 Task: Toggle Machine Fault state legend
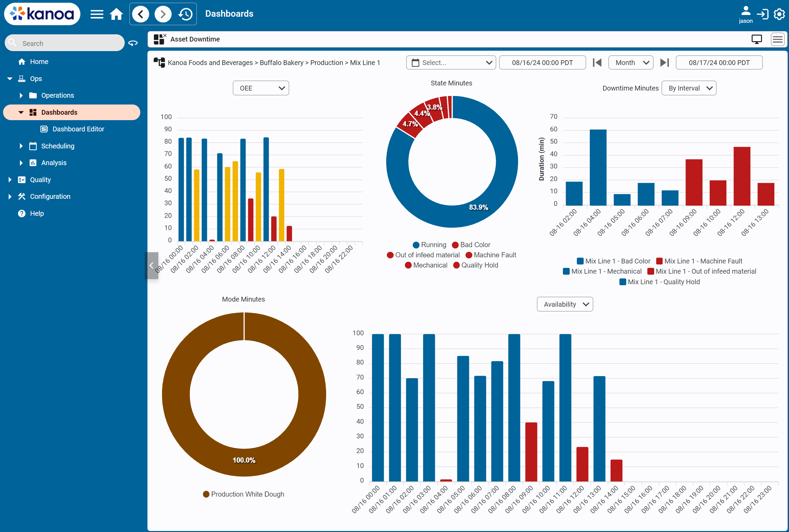(x=491, y=255)
